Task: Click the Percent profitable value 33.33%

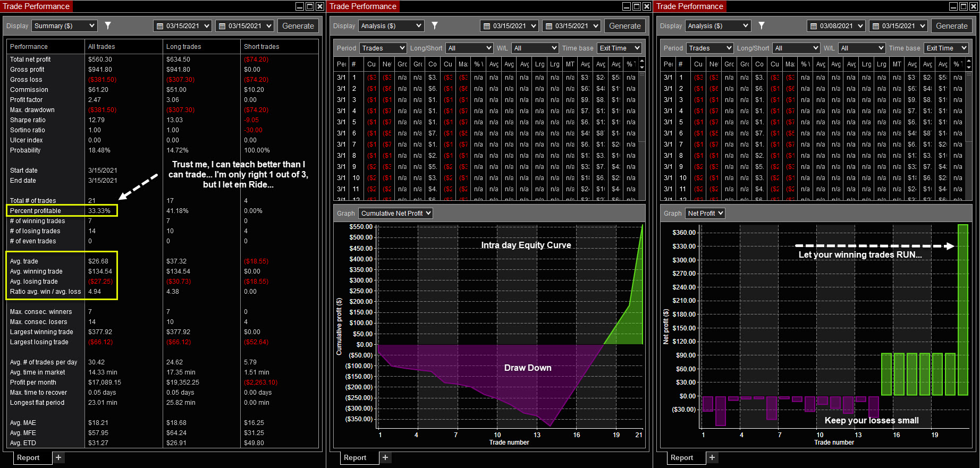Action: click(99, 211)
